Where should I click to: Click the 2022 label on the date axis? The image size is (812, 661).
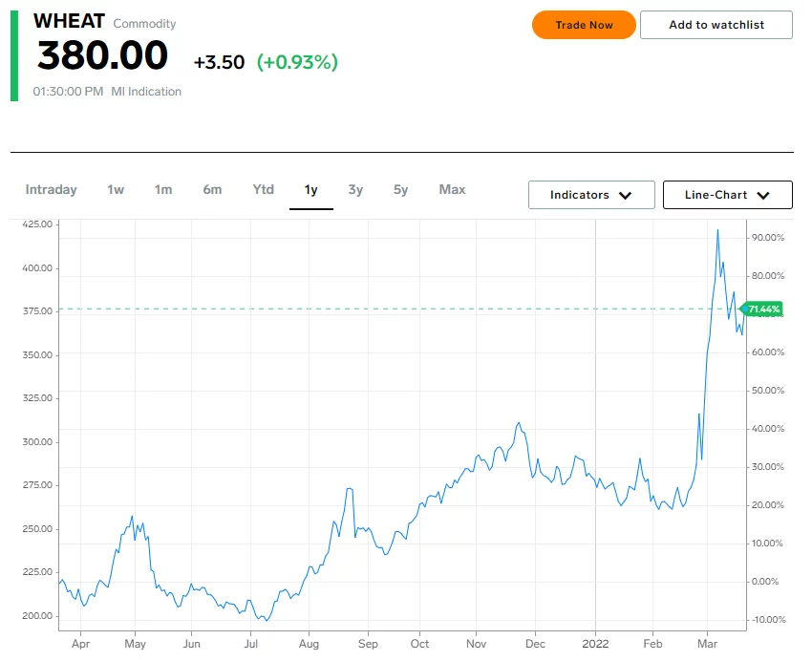(x=595, y=644)
